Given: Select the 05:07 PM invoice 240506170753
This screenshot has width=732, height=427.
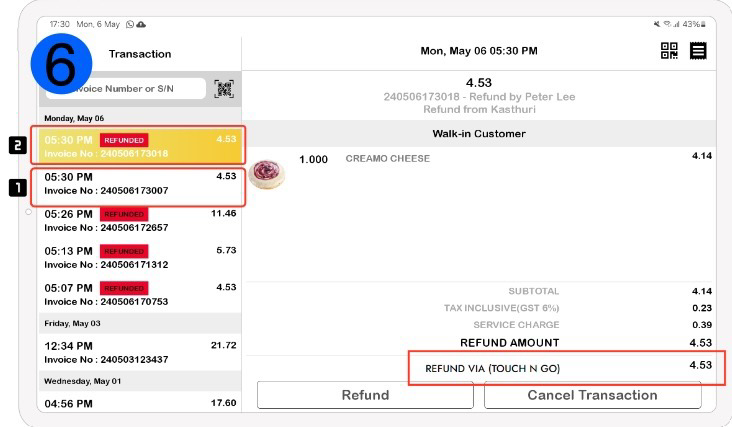Looking at the screenshot, I should tap(139, 294).
